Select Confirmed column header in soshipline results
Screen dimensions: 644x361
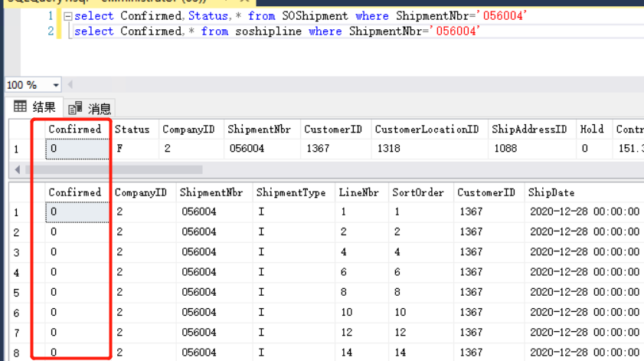point(77,192)
